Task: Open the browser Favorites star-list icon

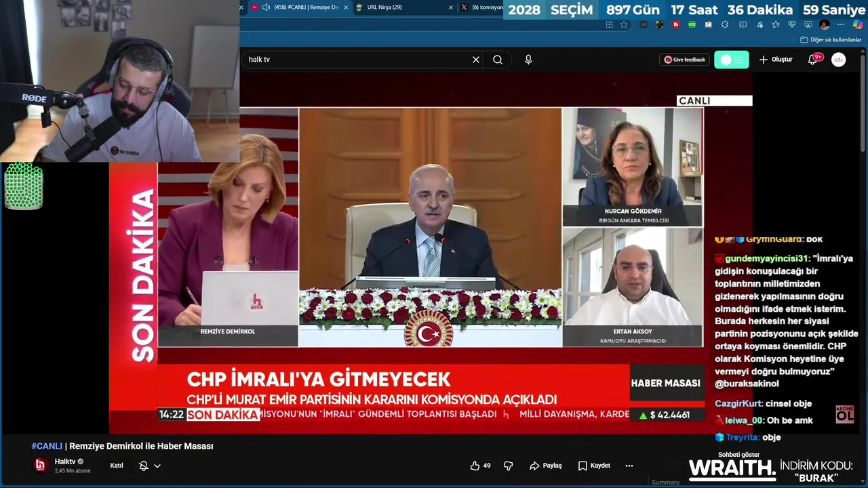Action: (x=776, y=24)
